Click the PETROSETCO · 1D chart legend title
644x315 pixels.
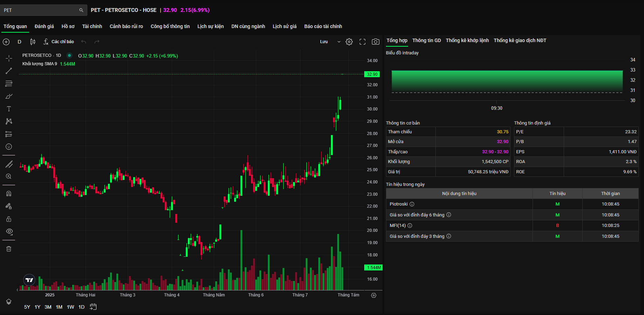point(42,55)
